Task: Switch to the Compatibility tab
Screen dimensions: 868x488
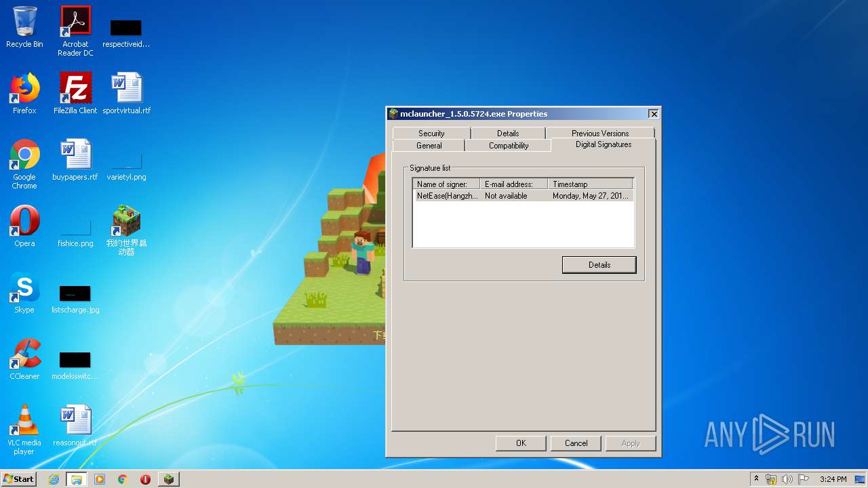Action: coord(509,146)
